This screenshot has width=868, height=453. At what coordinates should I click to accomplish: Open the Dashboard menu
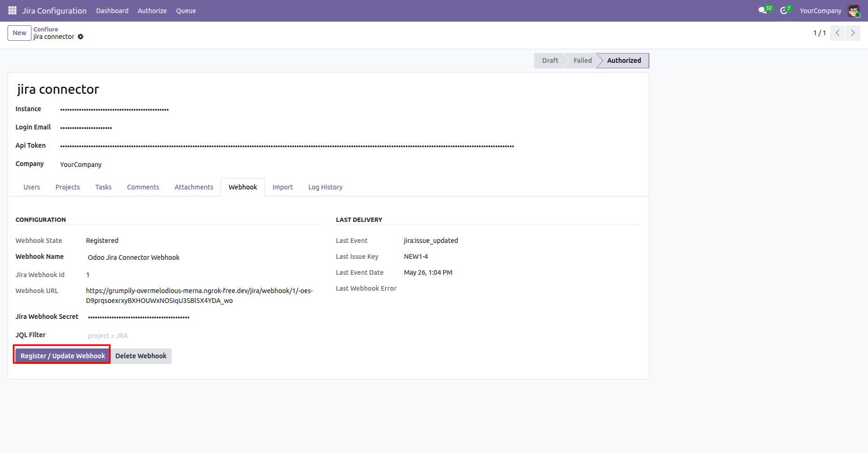click(112, 11)
